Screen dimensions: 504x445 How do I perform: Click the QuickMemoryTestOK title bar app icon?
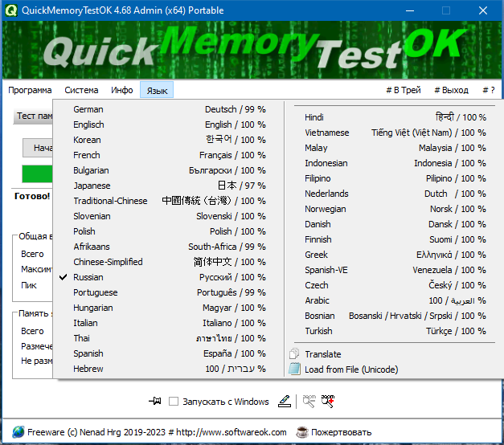[11, 10]
